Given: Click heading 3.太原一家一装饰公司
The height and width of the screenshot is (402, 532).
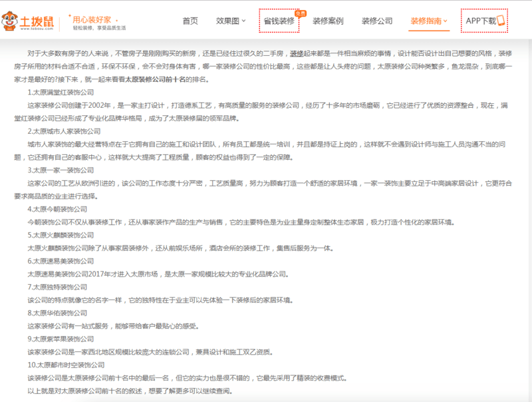Looking at the screenshot, I should click(x=61, y=170).
